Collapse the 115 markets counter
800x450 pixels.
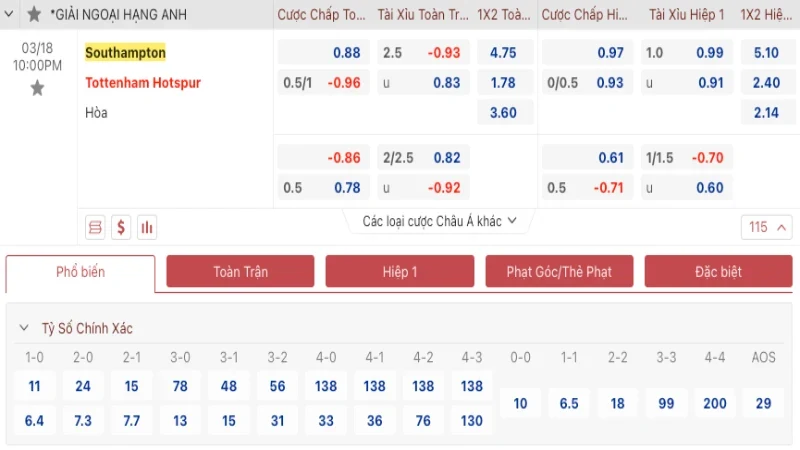(x=766, y=227)
